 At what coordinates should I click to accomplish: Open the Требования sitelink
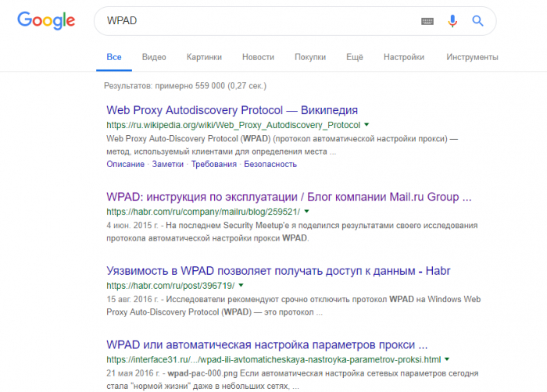(x=214, y=164)
